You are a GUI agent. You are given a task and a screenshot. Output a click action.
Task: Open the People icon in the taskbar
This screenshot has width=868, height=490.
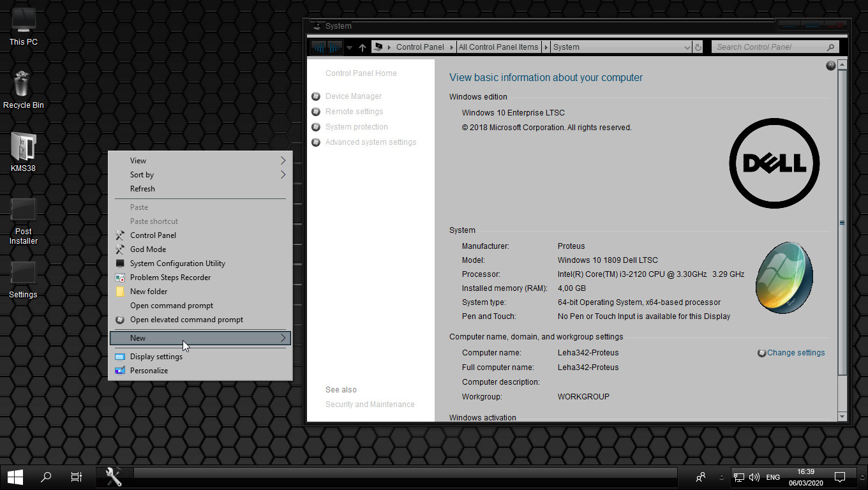tap(701, 477)
